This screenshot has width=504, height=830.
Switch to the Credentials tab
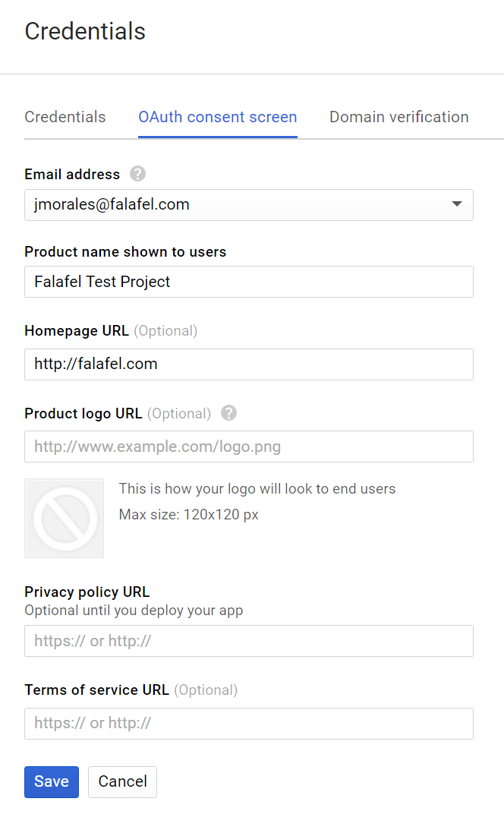tap(65, 117)
